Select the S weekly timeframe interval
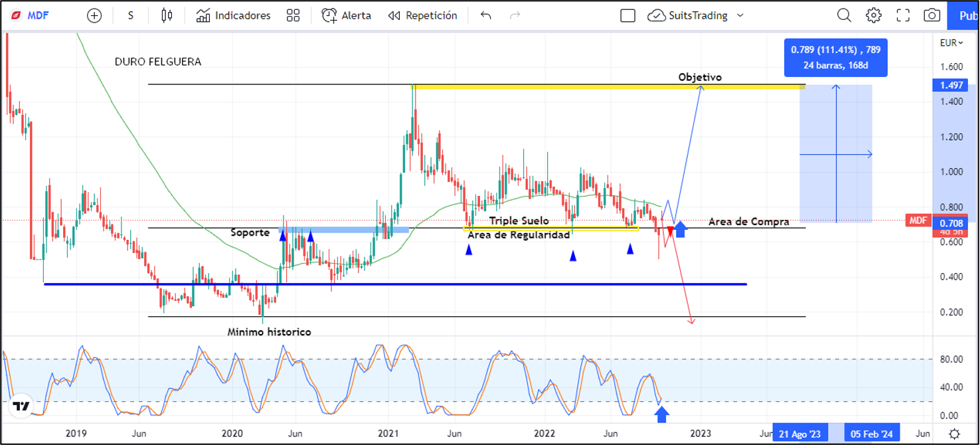980x445 pixels. click(131, 15)
